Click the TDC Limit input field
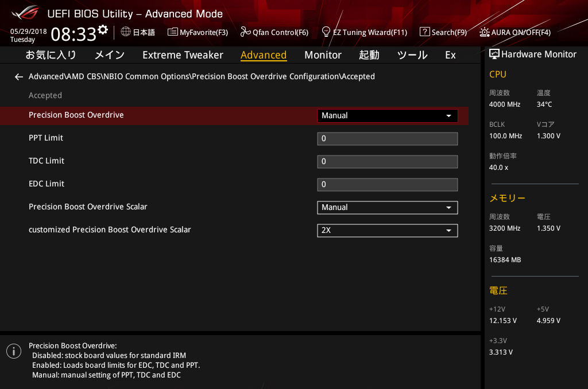 pyautogui.click(x=388, y=162)
